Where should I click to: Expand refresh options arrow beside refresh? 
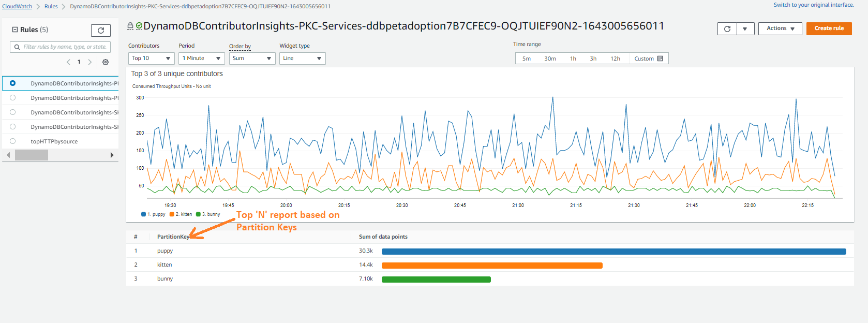point(745,28)
